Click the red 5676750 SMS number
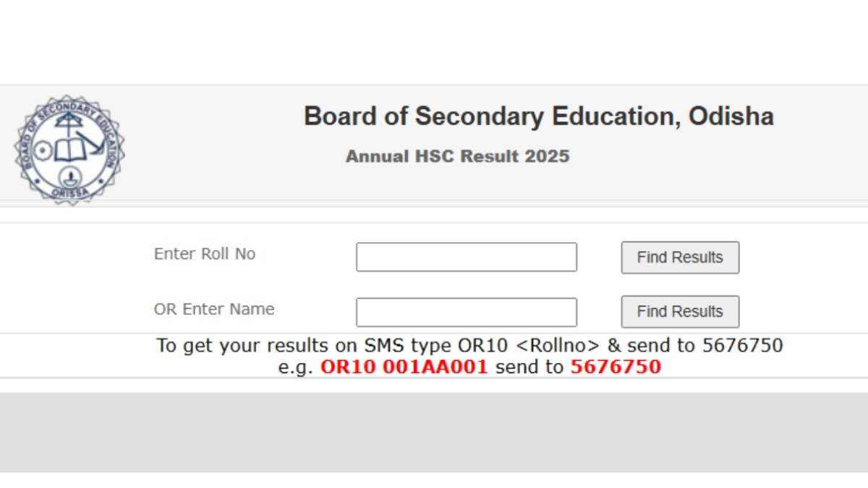 coord(616,367)
